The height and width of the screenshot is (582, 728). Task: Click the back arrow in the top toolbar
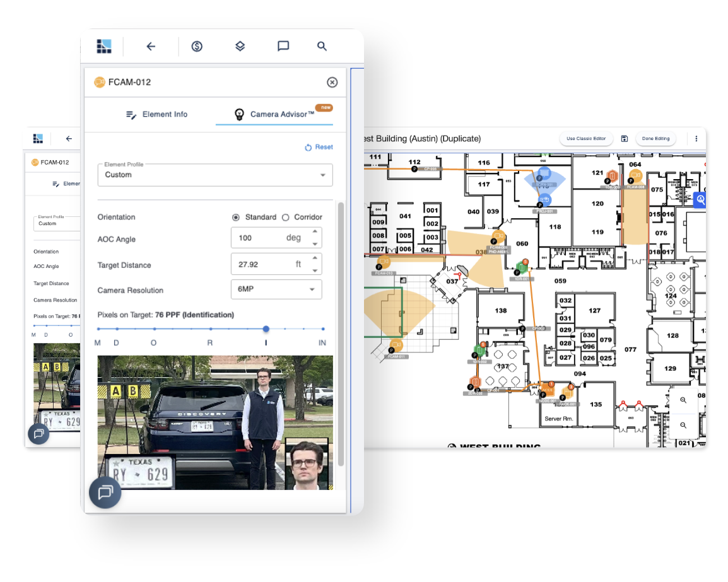click(150, 46)
